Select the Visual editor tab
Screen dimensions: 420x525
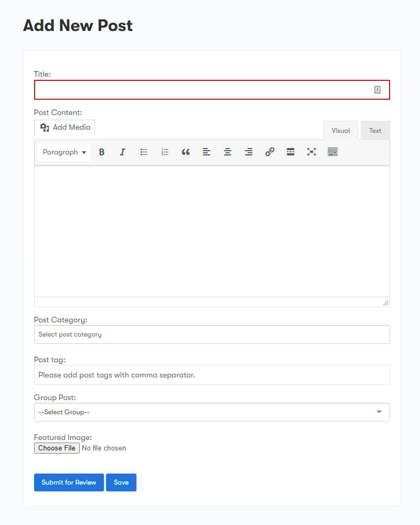(x=341, y=130)
